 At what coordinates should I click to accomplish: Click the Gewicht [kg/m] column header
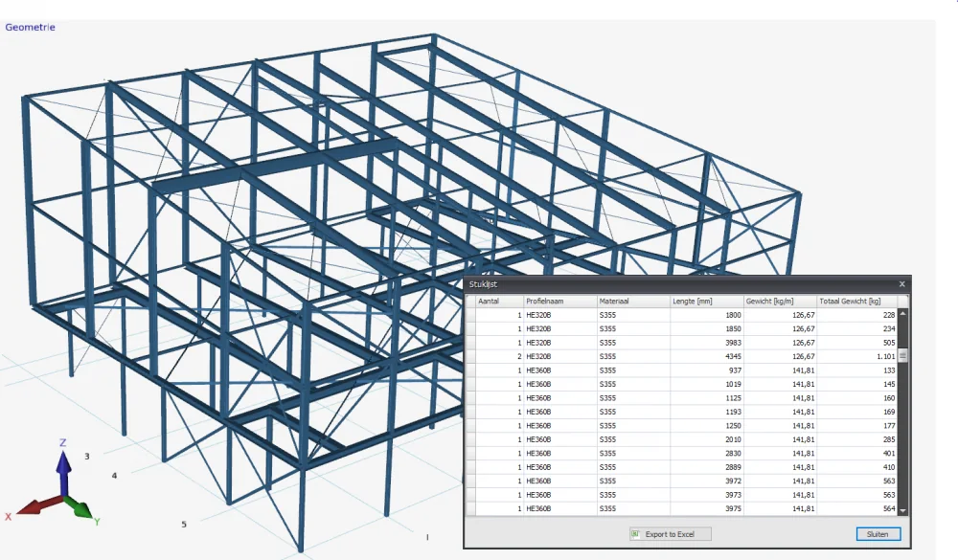pos(780,302)
